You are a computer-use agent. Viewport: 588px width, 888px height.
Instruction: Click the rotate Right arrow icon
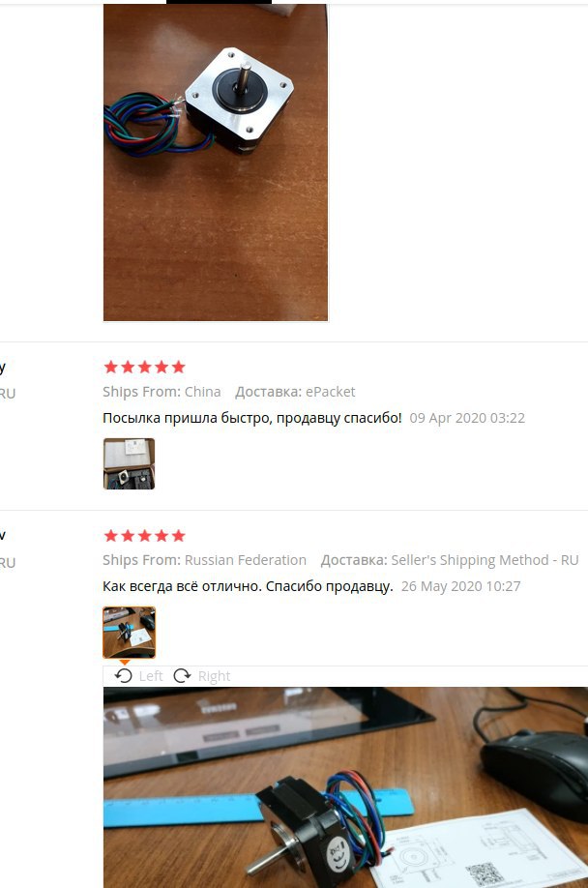[x=182, y=675]
